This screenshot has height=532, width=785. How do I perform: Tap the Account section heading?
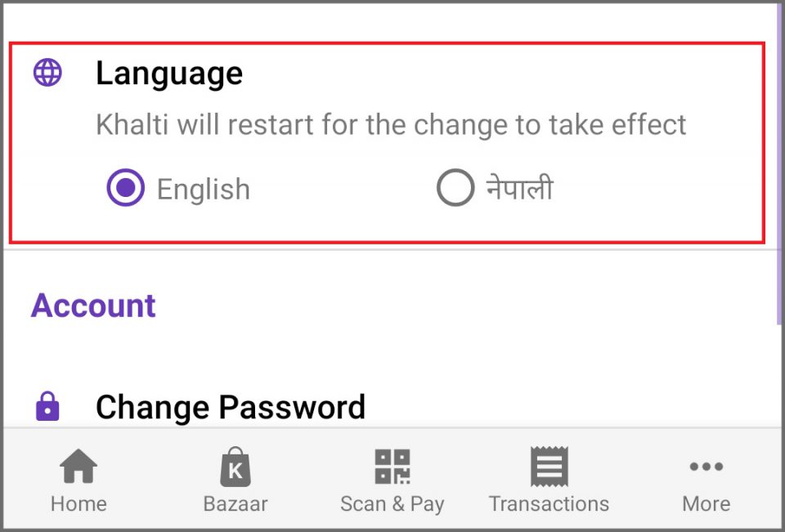92,306
